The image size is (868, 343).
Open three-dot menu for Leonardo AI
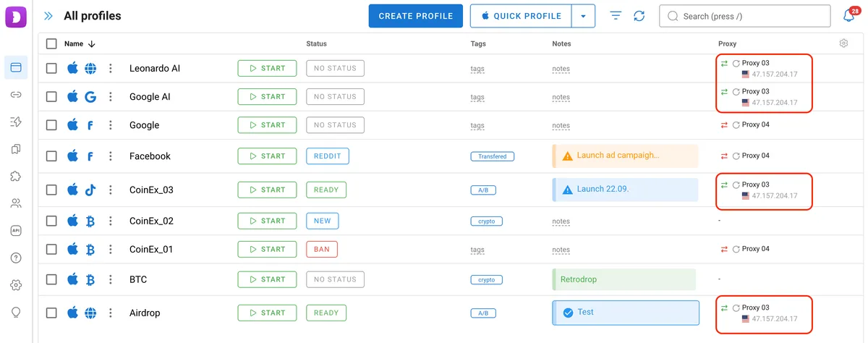point(111,68)
